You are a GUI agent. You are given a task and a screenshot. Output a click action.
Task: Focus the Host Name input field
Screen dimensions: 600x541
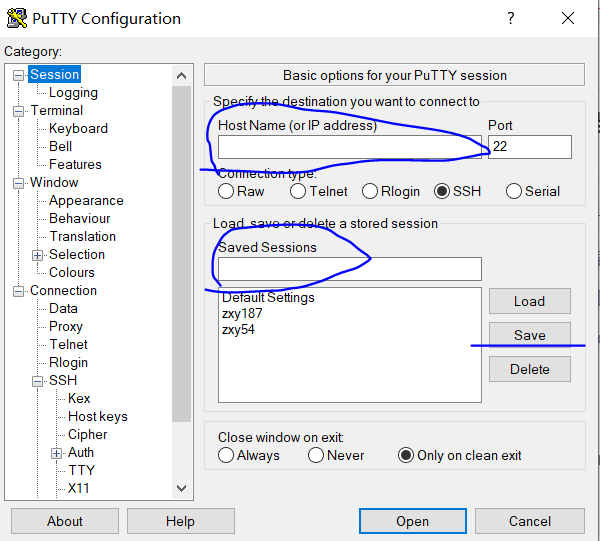pos(350,147)
